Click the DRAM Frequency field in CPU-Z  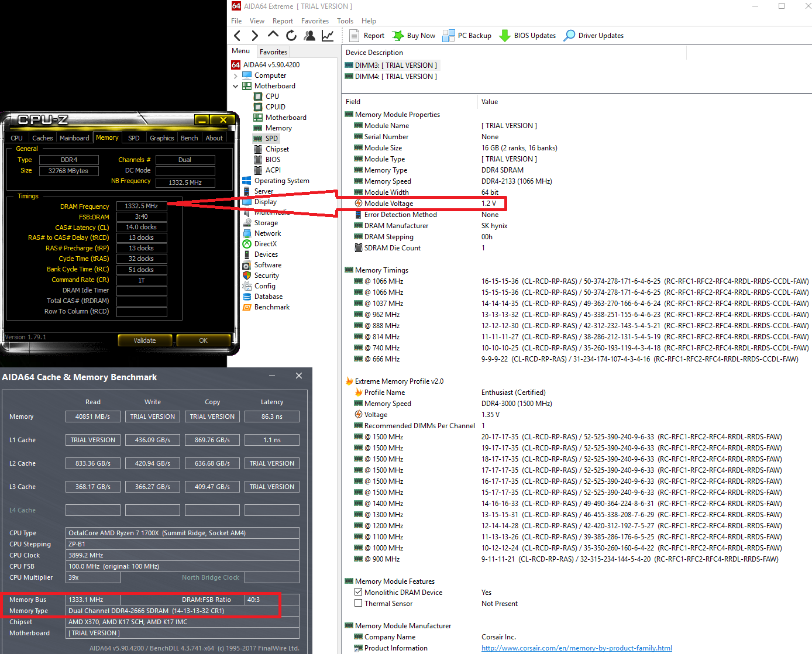point(142,206)
